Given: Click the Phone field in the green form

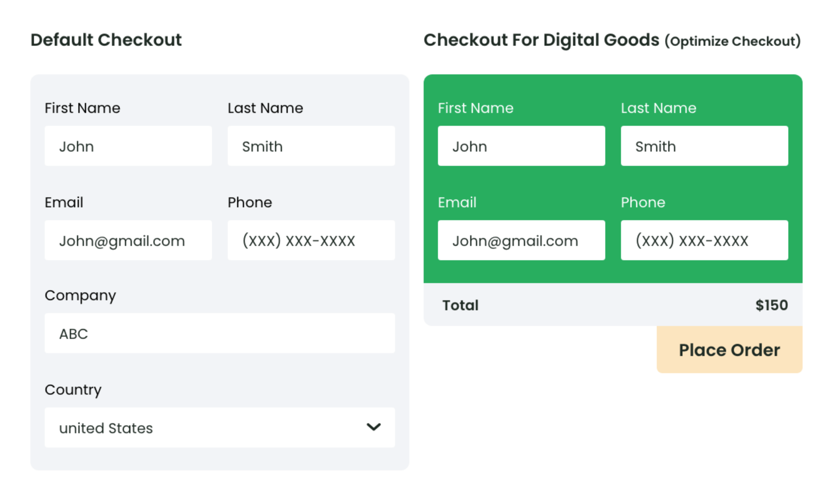Looking at the screenshot, I should [x=704, y=240].
